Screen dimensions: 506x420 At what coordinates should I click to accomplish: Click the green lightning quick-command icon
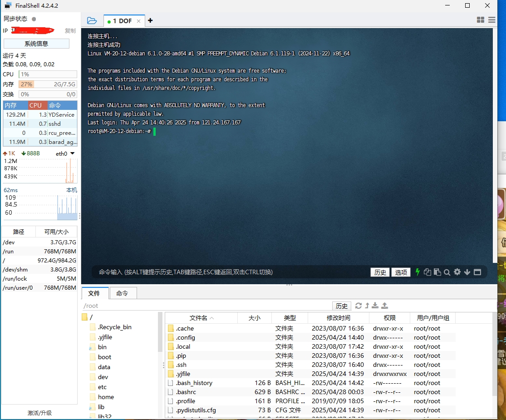[417, 272]
